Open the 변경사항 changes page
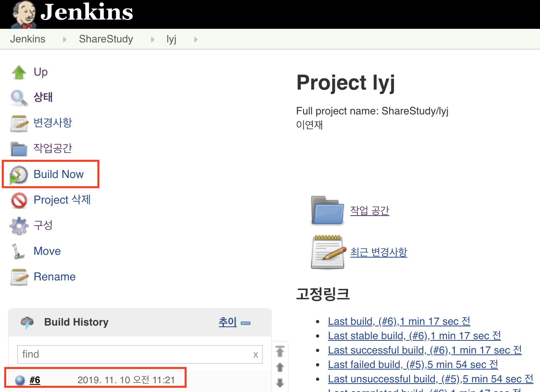This screenshot has height=392, width=540. (x=53, y=123)
